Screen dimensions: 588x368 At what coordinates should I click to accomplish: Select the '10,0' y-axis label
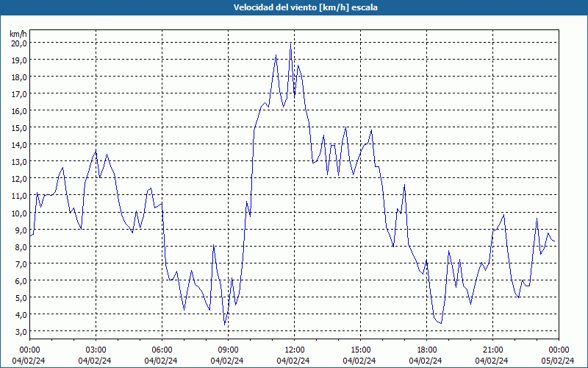pyautogui.click(x=19, y=213)
